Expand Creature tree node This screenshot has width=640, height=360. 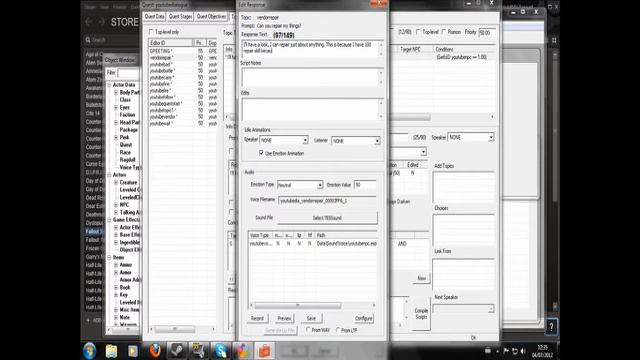tap(116, 182)
